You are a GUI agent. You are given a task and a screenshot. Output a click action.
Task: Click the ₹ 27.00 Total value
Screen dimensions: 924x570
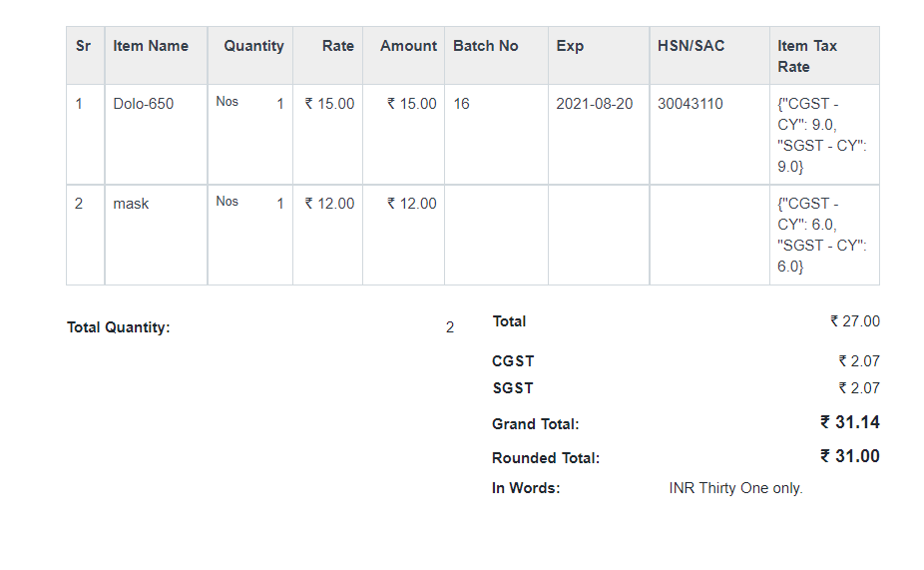(855, 321)
